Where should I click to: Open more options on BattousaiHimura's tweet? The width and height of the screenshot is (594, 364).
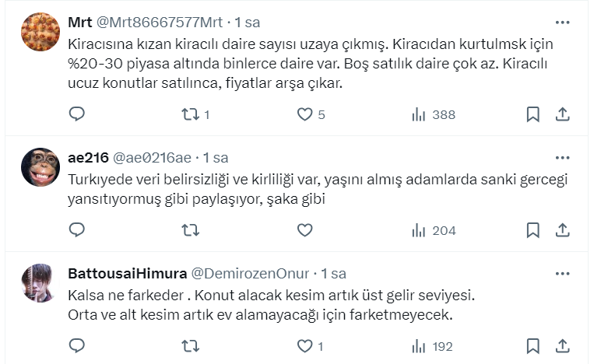pyautogui.click(x=562, y=274)
